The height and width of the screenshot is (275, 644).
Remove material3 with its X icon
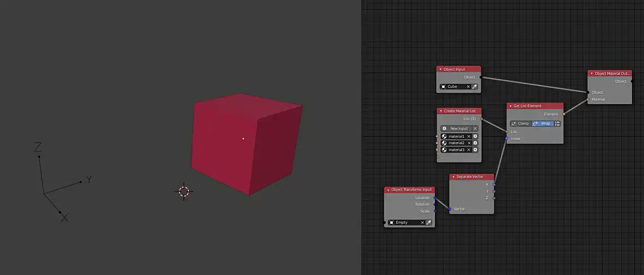(469, 150)
